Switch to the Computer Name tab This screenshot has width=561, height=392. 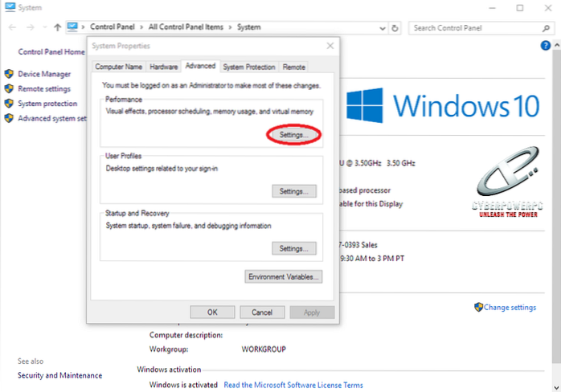pos(118,67)
